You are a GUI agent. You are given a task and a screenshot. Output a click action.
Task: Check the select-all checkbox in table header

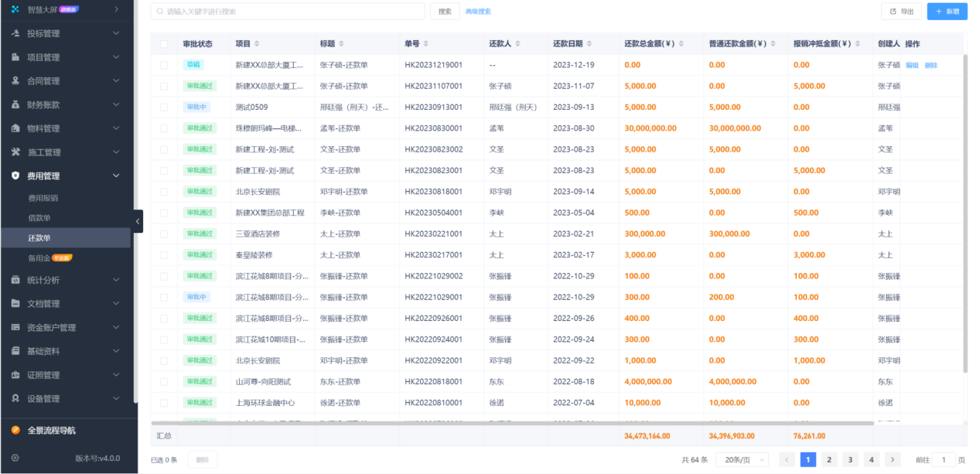164,44
